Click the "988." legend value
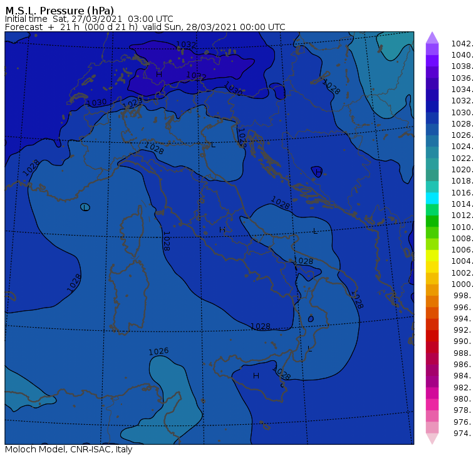The height and width of the screenshot is (458, 476). pyautogui.click(x=463, y=353)
